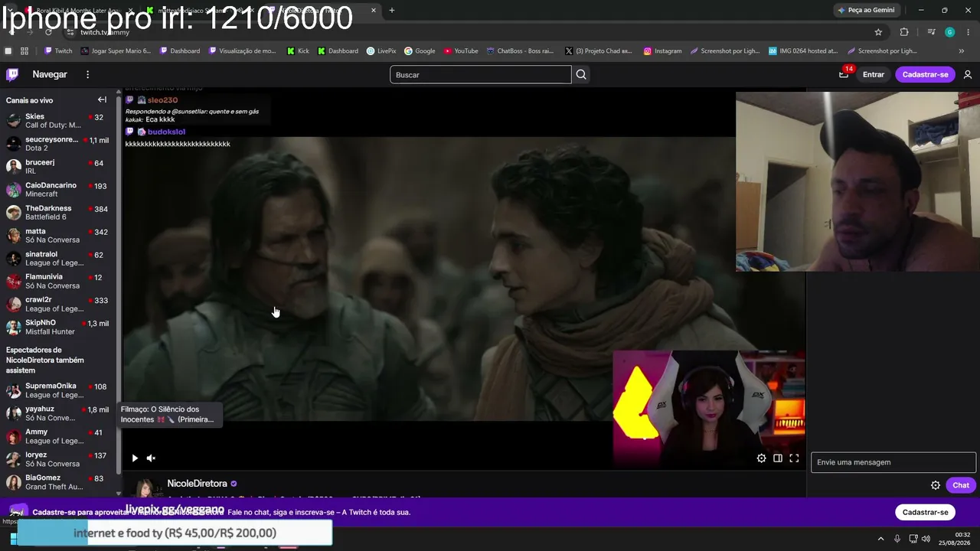This screenshot has width=980, height=551.
Task: Open the seucreysonre Dota 2 channel
Action: pyautogui.click(x=57, y=144)
